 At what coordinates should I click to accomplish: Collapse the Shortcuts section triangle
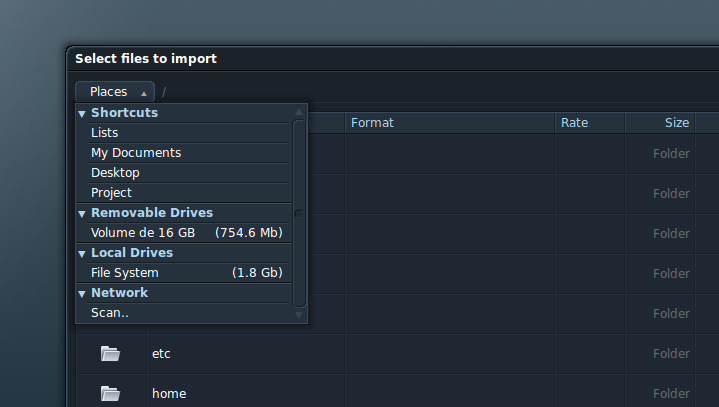tap(82, 114)
